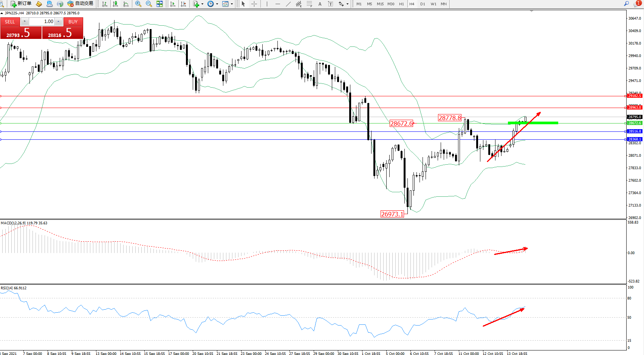Open the indicators list dropdown arrow
644x355 pixels.
point(203,4)
